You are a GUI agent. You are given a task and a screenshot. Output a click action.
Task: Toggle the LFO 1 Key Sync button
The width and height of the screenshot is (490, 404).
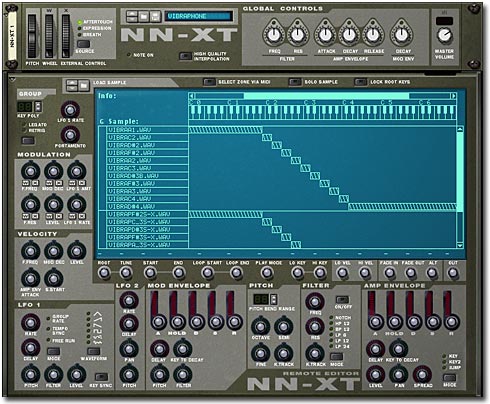click(x=101, y=377)
